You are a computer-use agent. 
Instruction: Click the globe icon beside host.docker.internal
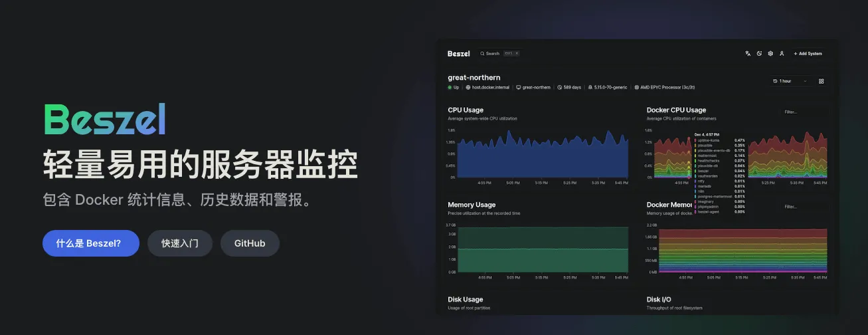click(x=468, y=87)
